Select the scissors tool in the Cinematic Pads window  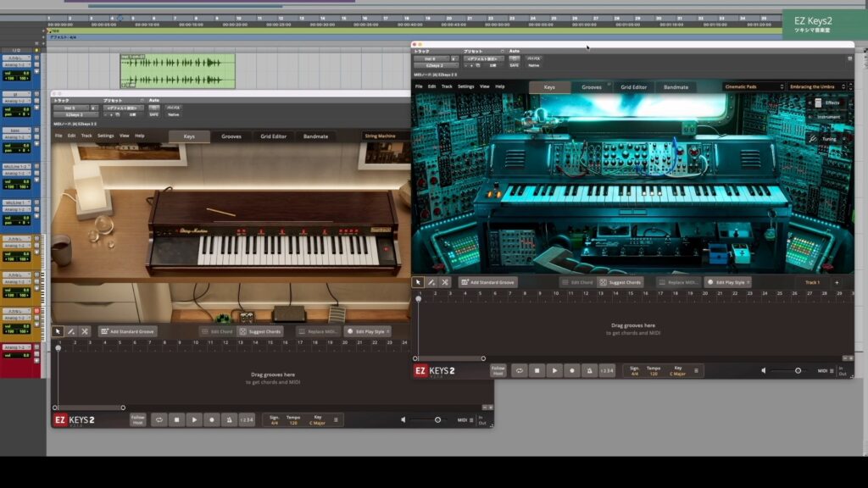(x=445, y=282)
